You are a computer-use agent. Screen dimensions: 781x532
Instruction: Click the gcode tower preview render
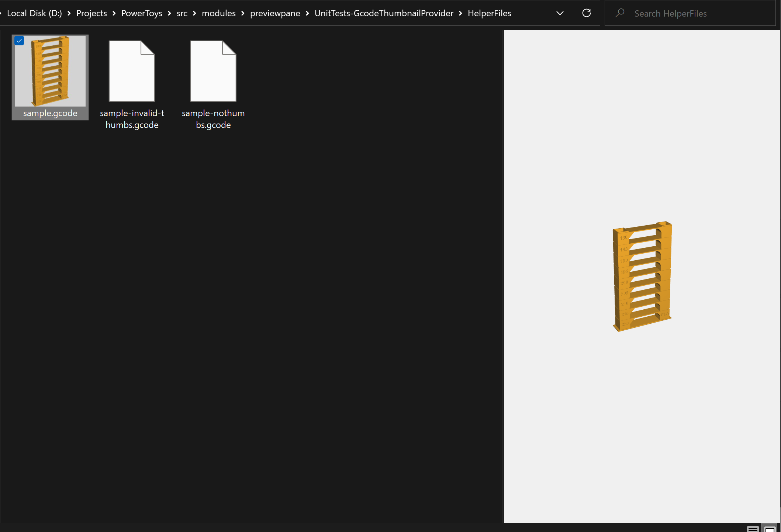[642, 277]
